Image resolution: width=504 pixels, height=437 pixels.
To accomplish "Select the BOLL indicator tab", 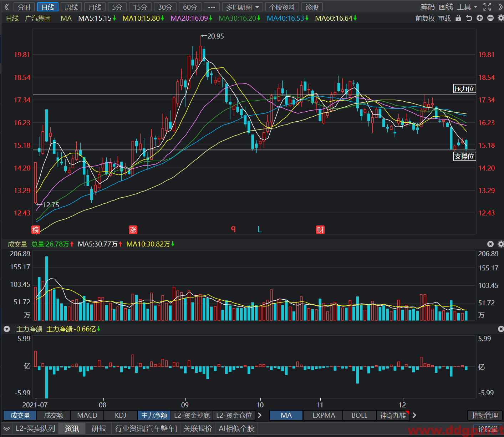I will [x=359, y=415].
